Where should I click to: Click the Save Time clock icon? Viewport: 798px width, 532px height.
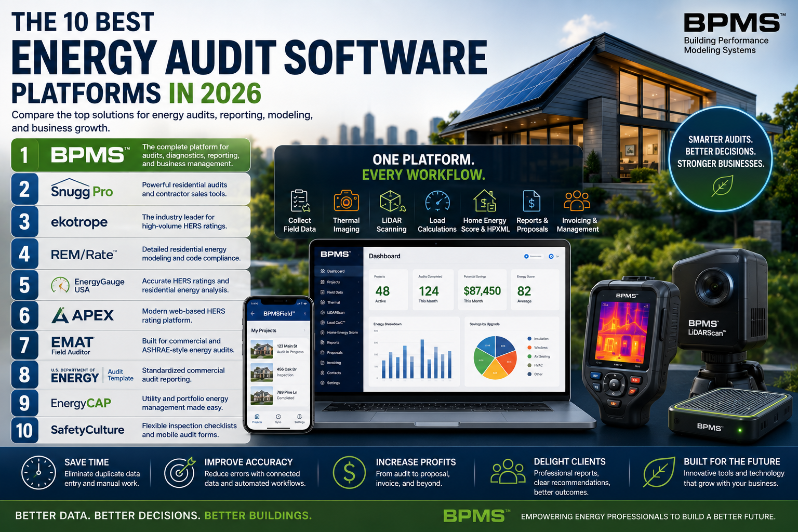point(38,473)
